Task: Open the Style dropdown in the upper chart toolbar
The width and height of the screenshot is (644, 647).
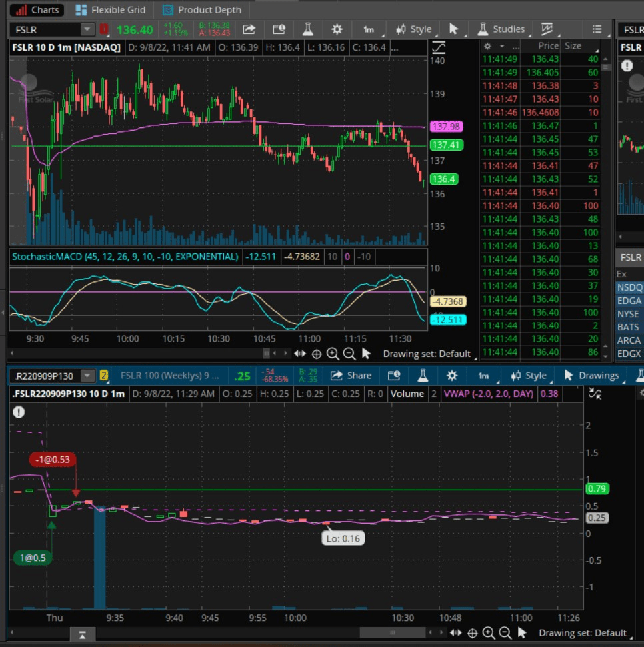Action: point(414,29)
